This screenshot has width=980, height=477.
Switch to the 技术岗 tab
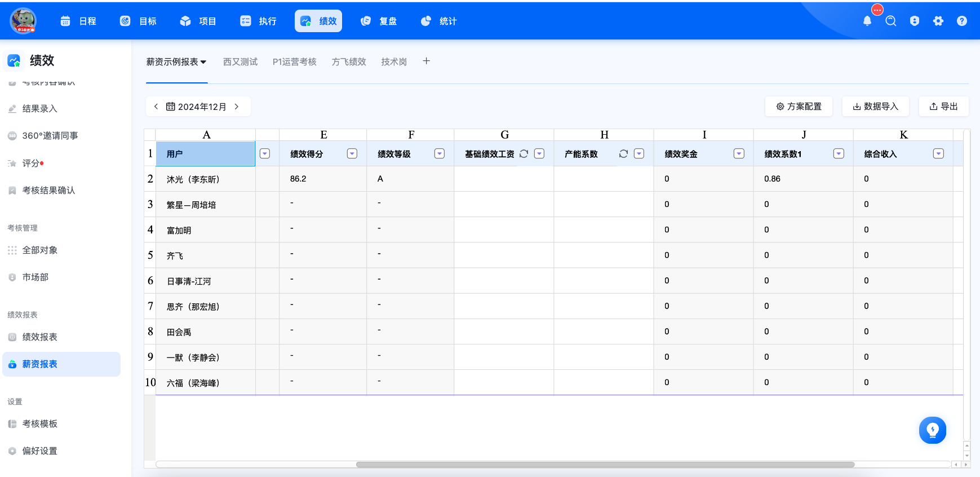click(x=394, y=62)
